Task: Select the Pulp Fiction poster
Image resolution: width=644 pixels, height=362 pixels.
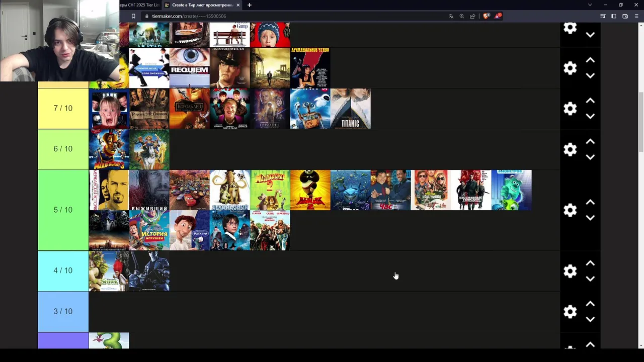Action: pyautogui.click(x=310, y=68)
